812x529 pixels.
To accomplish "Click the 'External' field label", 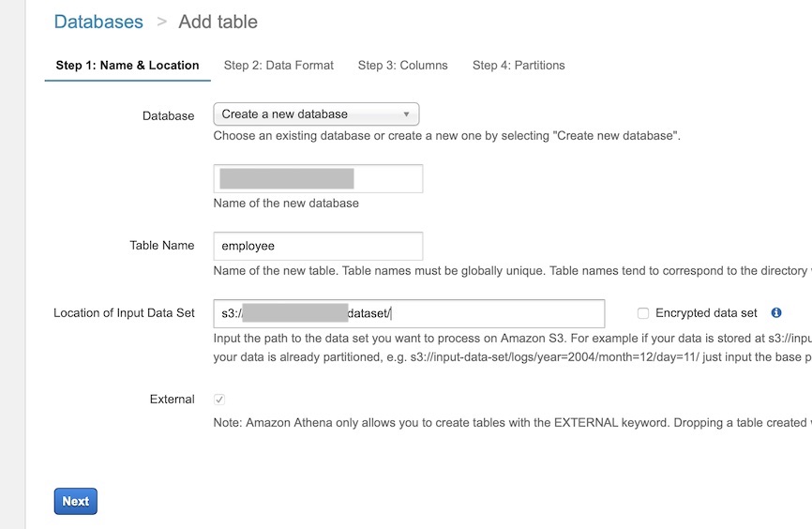I will tap(172, 400).
